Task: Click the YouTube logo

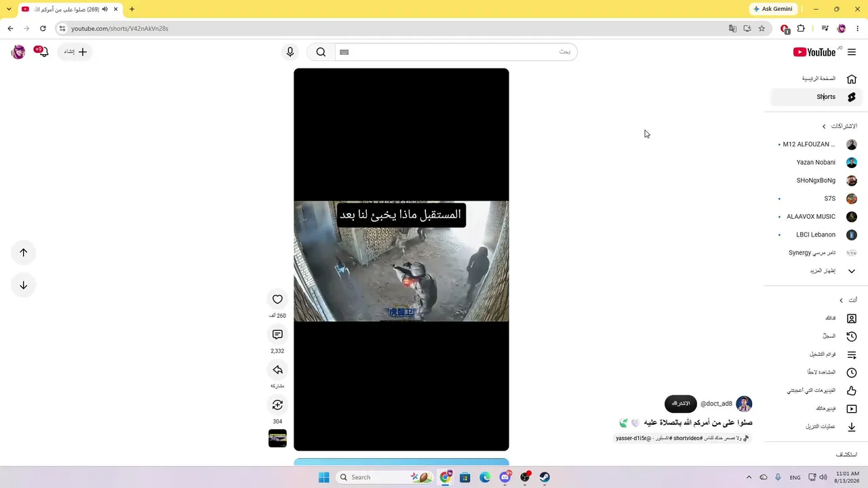Action: point(814,52)
